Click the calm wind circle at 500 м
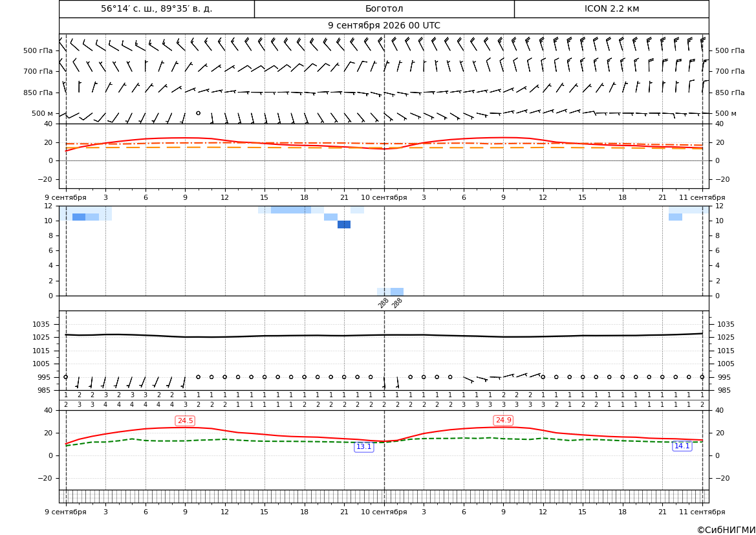 (198, 113)
